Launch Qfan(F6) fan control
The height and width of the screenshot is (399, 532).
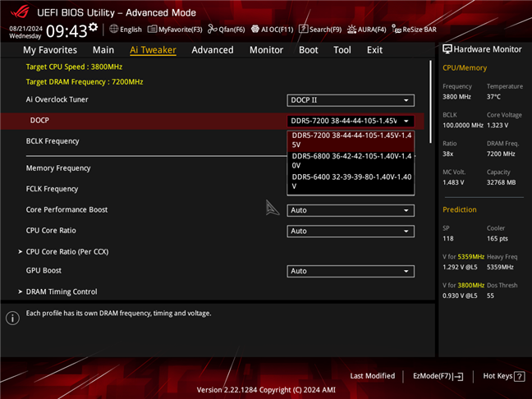[x=227, y=30]
